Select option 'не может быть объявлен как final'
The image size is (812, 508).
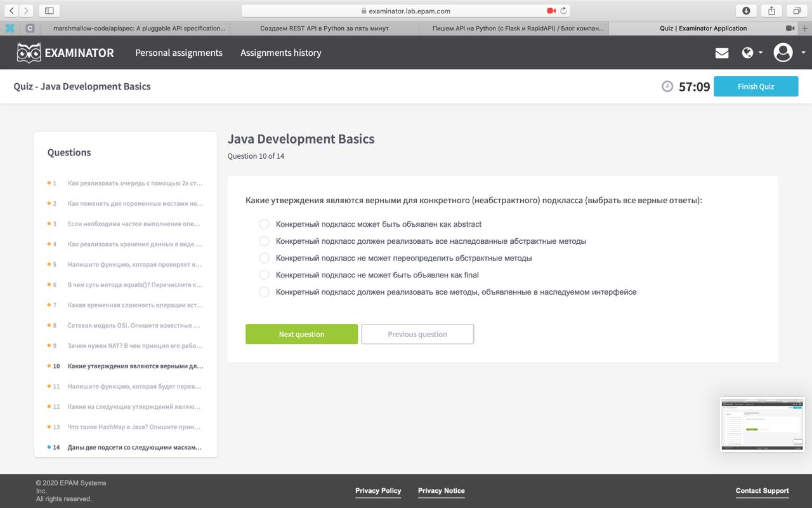tap(264, 275)
